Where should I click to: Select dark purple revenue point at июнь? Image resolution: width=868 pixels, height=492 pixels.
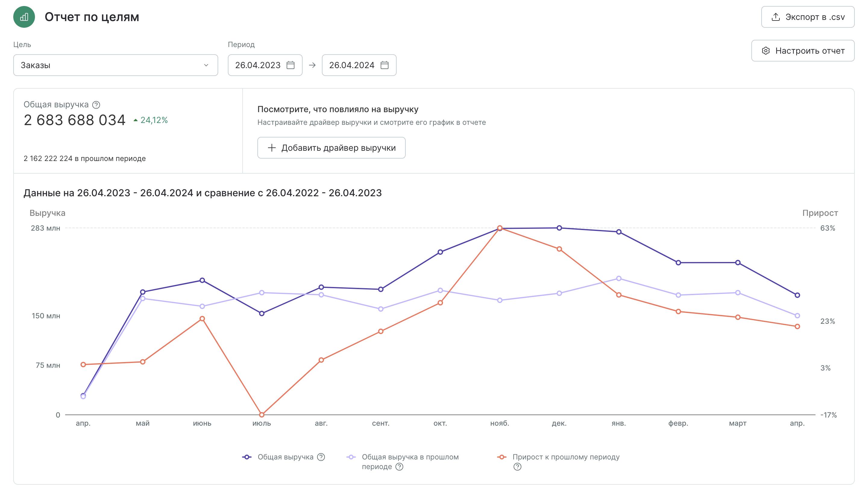[202, 280]
